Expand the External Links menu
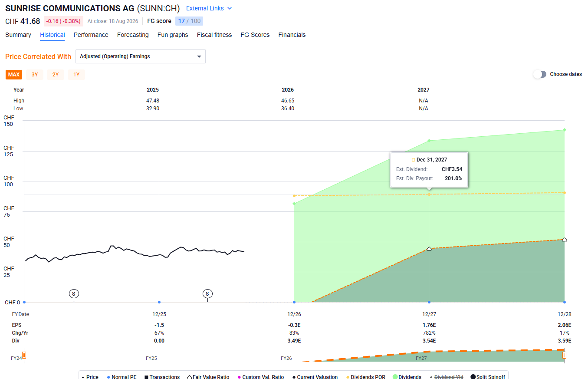The height and width of the screenshot is (379, 588). tap(209, 8)
